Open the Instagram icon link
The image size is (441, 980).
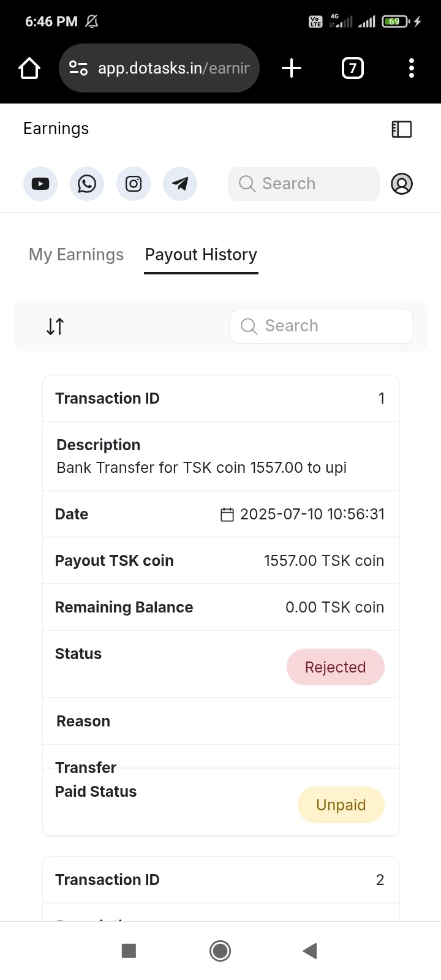pos(134,184)
